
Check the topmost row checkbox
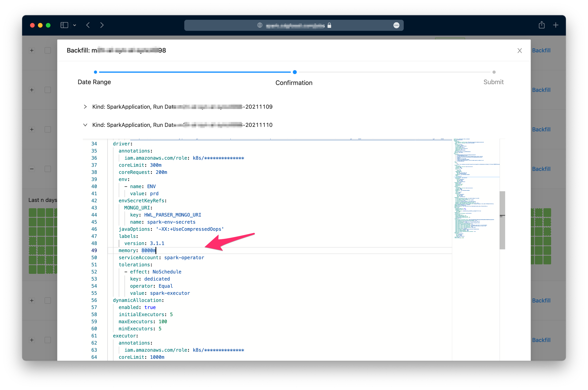(48, 50)
